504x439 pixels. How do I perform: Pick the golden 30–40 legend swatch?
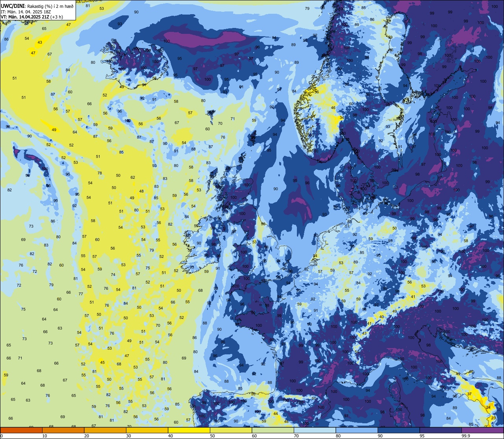tap(147, 430)
